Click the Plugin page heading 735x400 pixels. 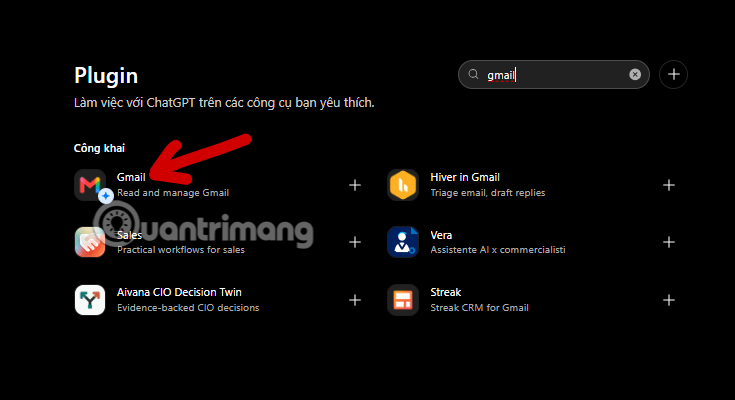pos(106,76)
